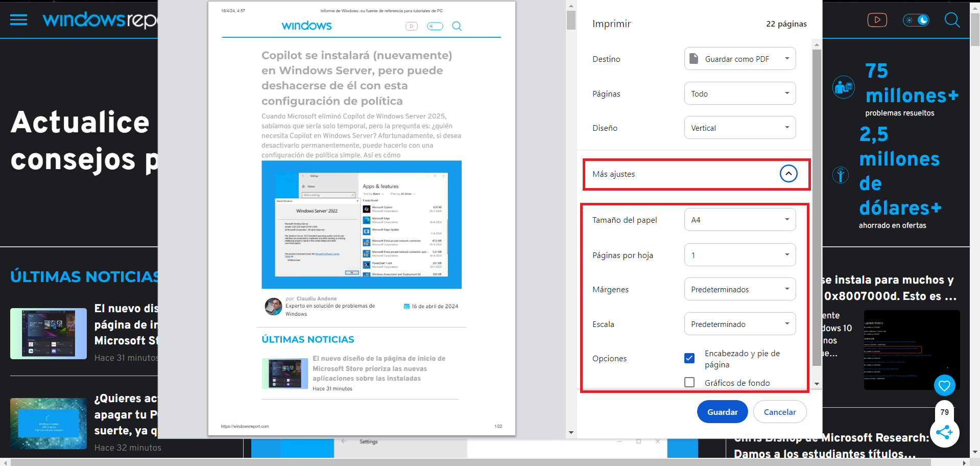
Task: Click the print settings panel scrollbar
Action: point(817,207)
